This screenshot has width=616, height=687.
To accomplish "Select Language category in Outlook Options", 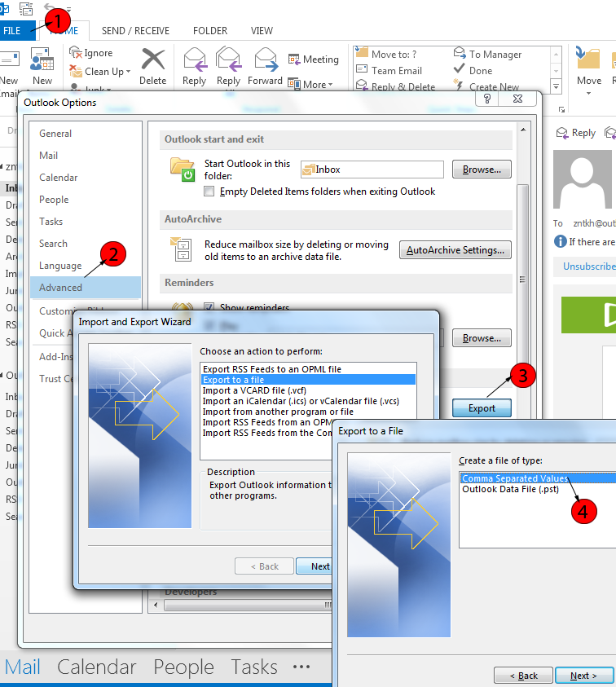I will pos(60,266).
